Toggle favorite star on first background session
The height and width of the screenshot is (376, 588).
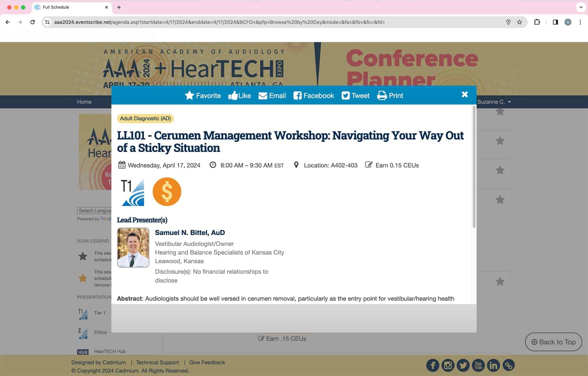pos(500,112)
